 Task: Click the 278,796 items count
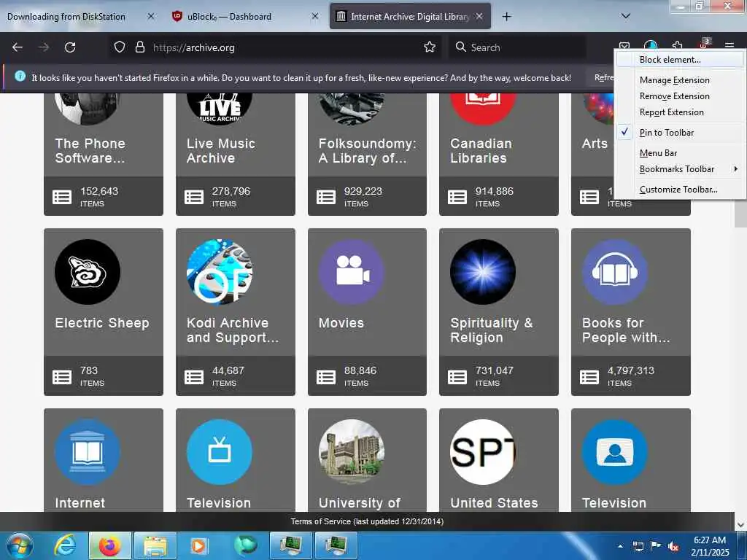pos(231,191)
